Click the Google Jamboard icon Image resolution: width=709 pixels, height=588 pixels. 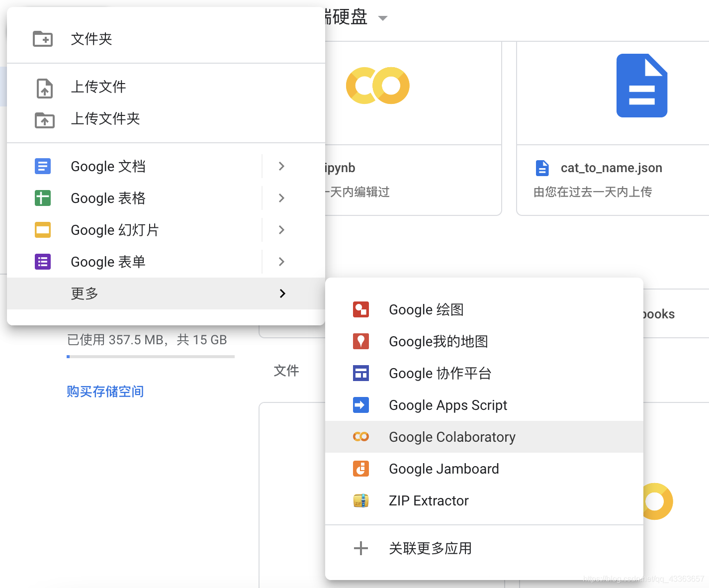[361, 469]
